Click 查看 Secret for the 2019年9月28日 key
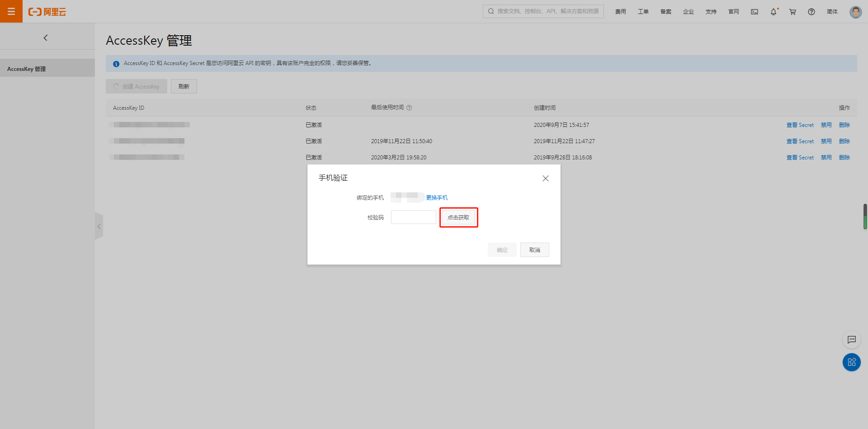 click(800, 158)
